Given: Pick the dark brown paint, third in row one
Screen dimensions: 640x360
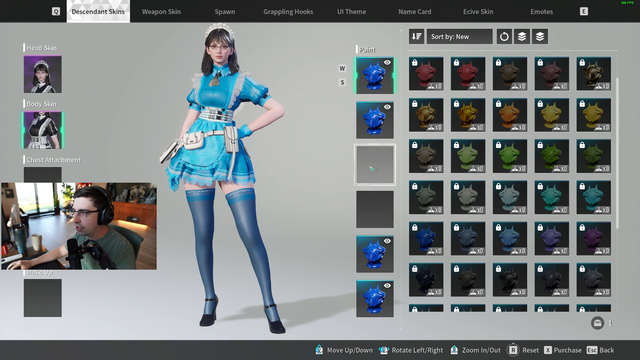Looking at the screenshot, I should 510,73.
